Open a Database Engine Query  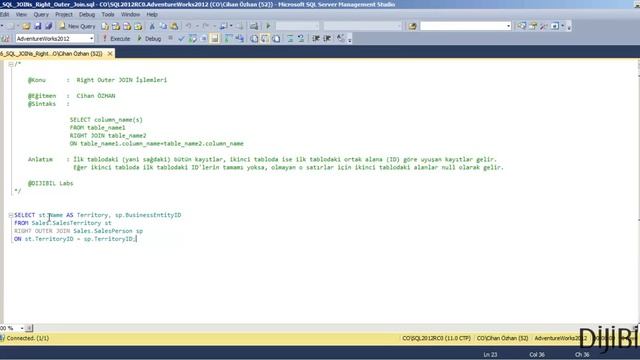point(105,26)
